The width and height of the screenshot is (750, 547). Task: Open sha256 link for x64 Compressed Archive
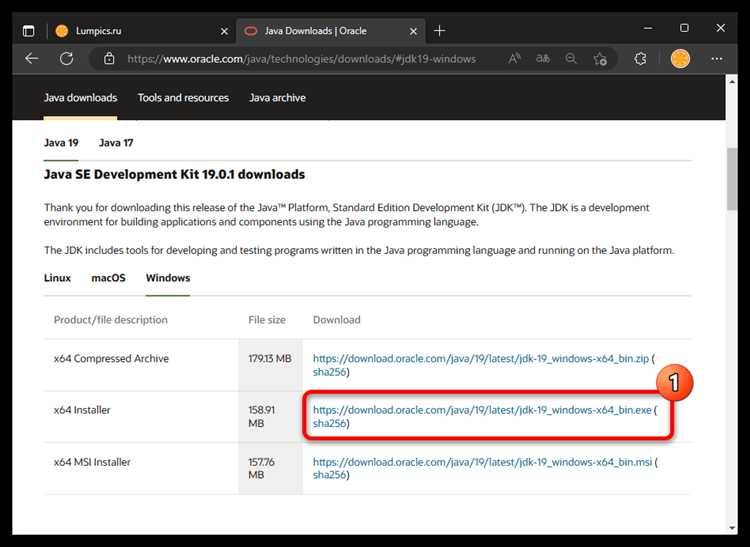pyautogui.click(x=329, y=372)
